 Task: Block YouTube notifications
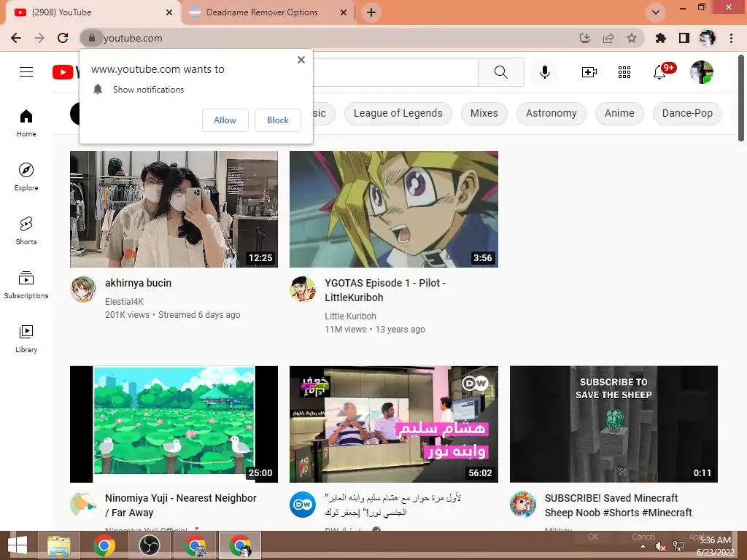pyautogui.click(x=278, y=120)
